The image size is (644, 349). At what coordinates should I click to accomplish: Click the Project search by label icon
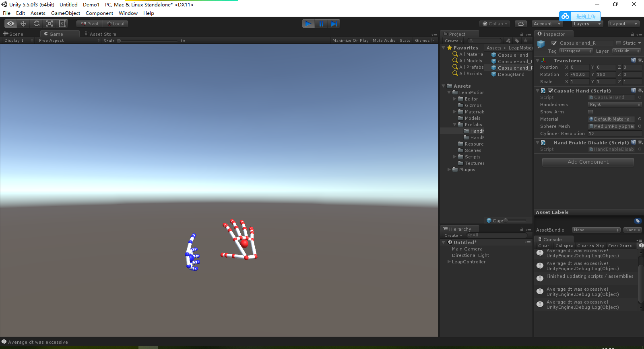[517, 41]
